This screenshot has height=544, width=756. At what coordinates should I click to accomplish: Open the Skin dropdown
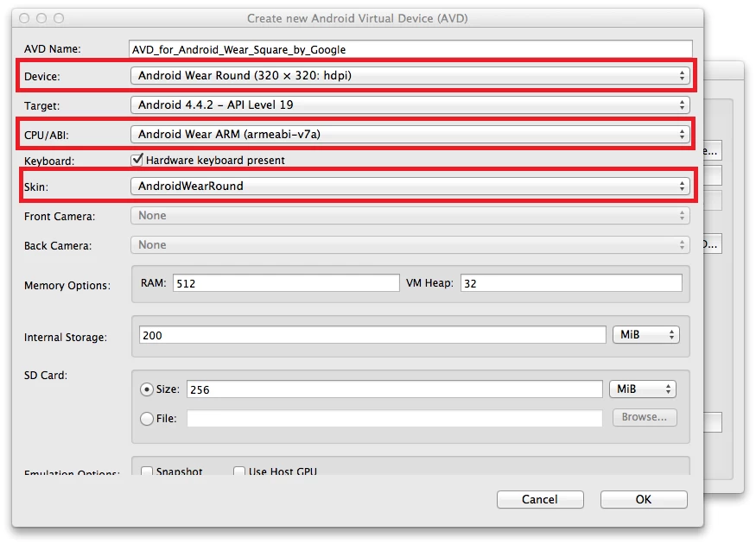[410, 186]
